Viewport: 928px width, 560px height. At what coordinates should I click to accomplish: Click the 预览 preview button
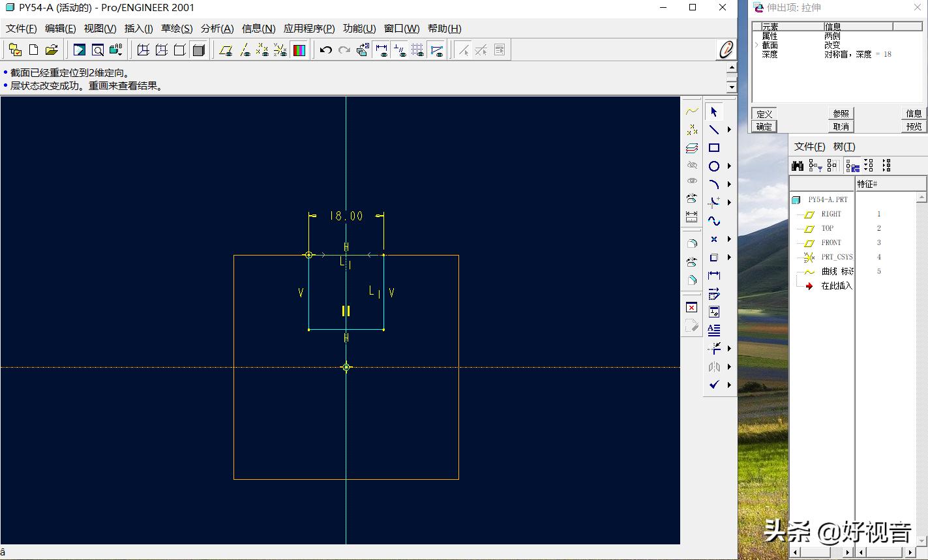(x=914, y=126)
